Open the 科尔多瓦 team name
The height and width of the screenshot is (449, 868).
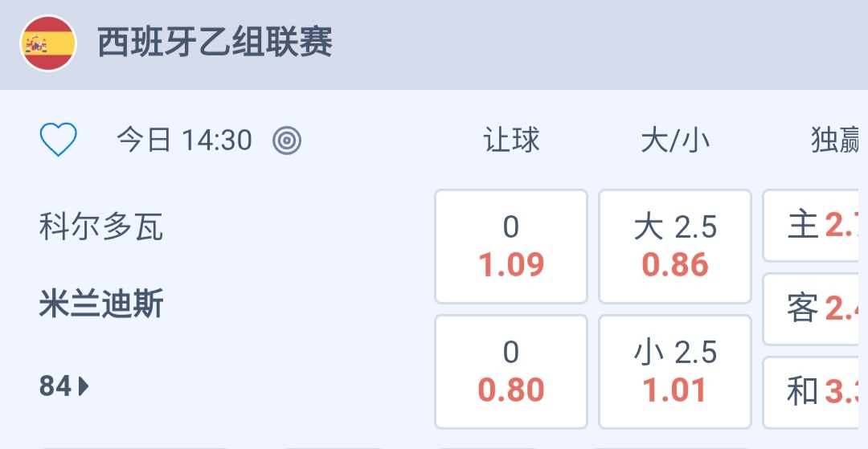click(101, 227)
